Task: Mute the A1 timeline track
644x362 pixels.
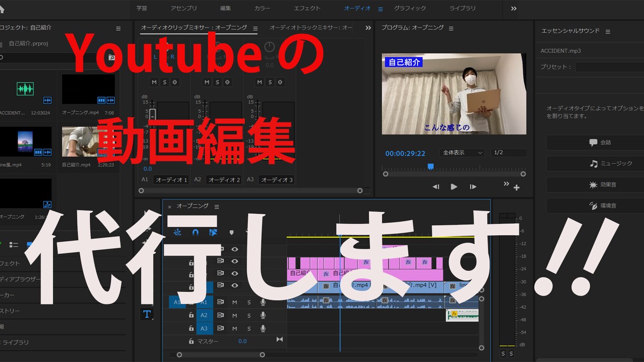Action: 235,302
